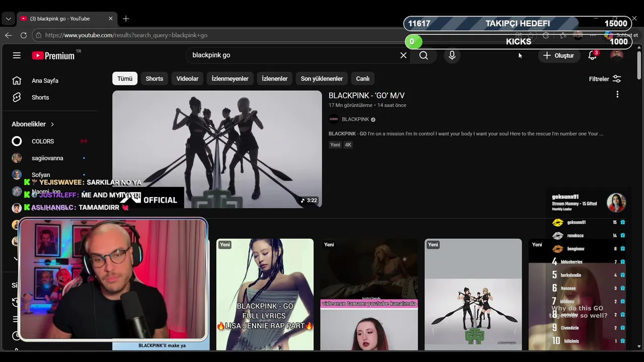This screenshot has width=644, height=362.
Task: Open the Short with paddles dancers thumbnail
Action: (x=473, y=294)
